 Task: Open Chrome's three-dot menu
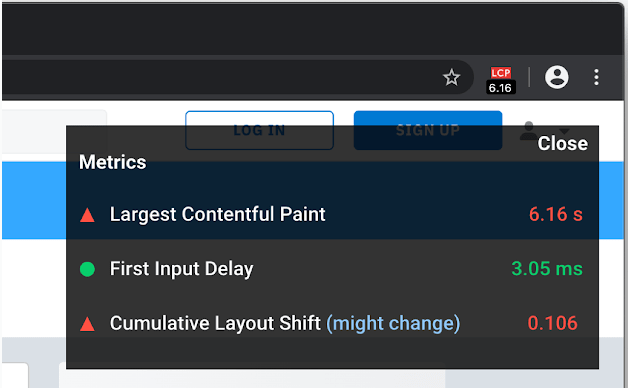click(x=596, y=77)
